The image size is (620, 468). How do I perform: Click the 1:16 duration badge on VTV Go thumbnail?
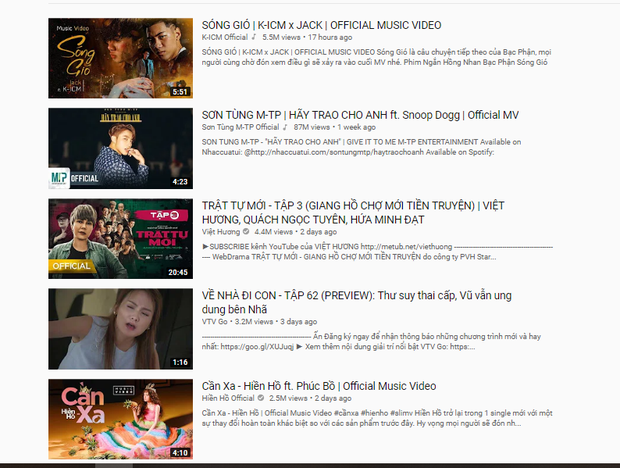point(180,362)
